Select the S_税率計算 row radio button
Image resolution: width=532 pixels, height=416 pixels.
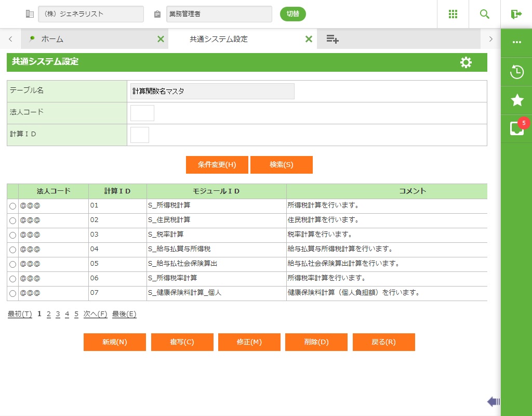click(13, 235)
